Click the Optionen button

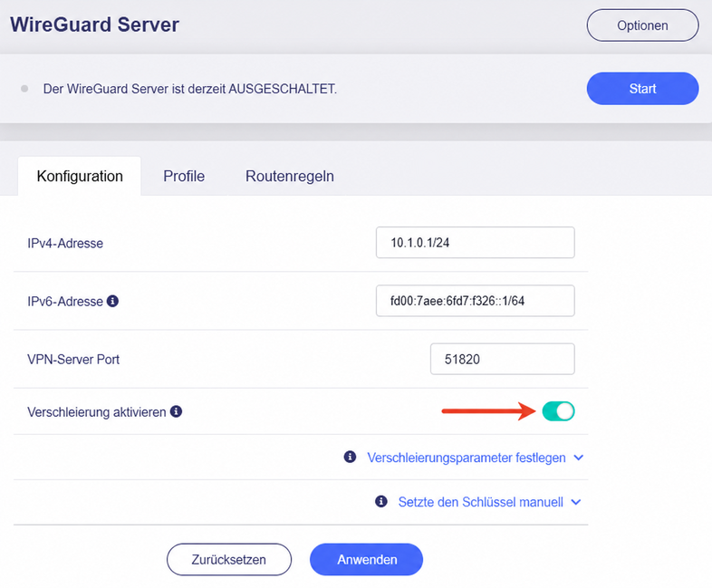(x=642, y=25)
